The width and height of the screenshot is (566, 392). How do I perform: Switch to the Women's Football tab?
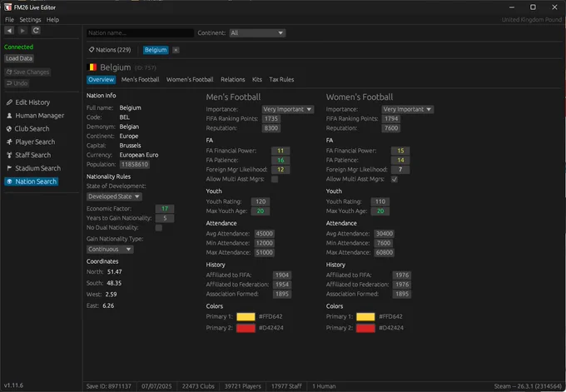[x=190, y=80]
